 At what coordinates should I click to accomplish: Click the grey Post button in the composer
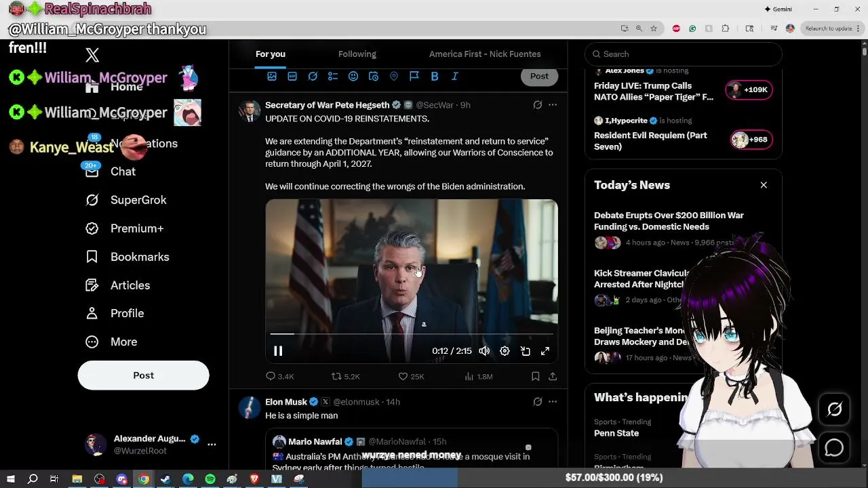[539, 76]
